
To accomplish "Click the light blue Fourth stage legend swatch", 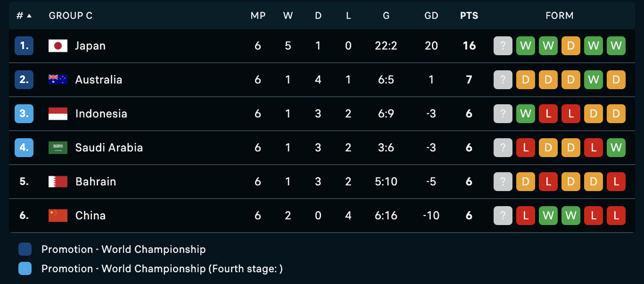I will (25, 268).
